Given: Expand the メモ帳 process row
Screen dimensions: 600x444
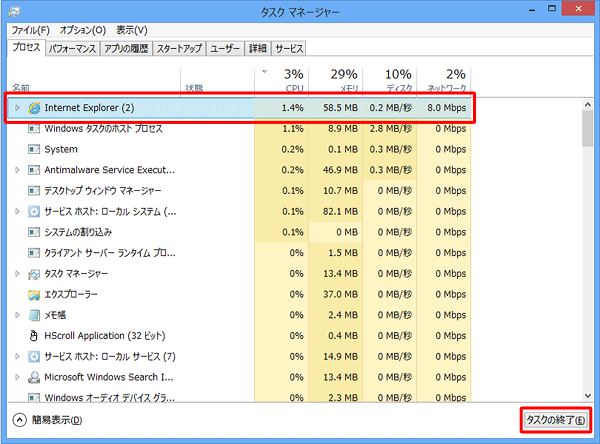Looking at the screenshot, I should click(17, 315).
